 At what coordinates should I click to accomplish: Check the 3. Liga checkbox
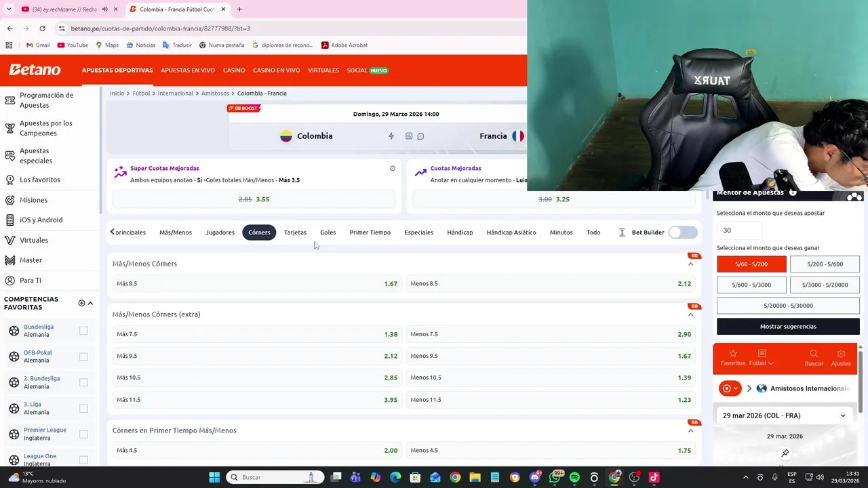click(x=83, y=408)
